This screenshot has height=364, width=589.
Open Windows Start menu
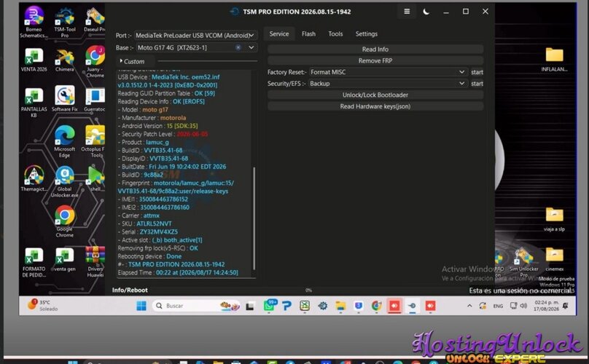click(141, 306)
